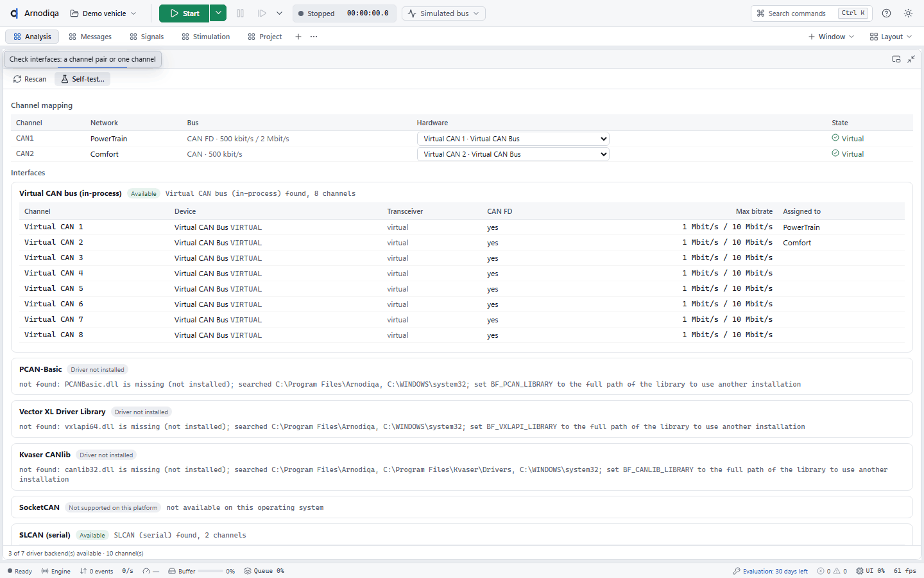Click the Kvaser CANlib heading
The height and width of the screenshot is (578, 924).
pos(45,455)
